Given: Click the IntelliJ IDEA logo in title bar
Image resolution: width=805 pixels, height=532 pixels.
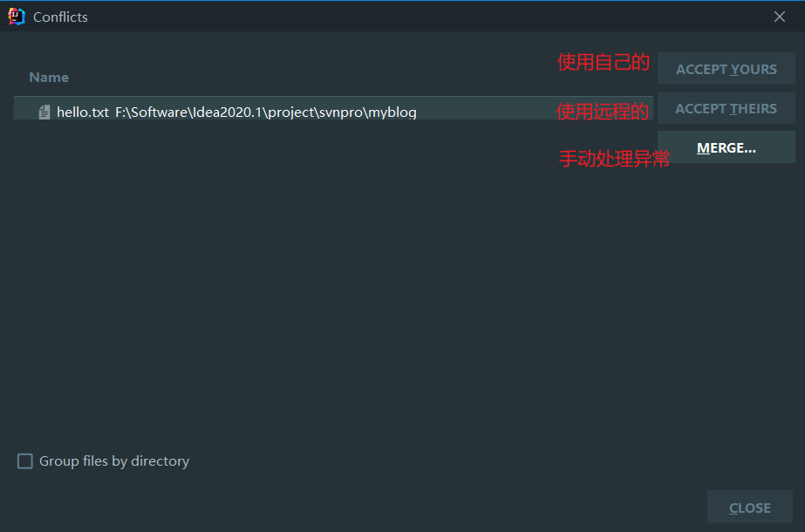Looking at the screenshot, I should (x=17, y=17).
